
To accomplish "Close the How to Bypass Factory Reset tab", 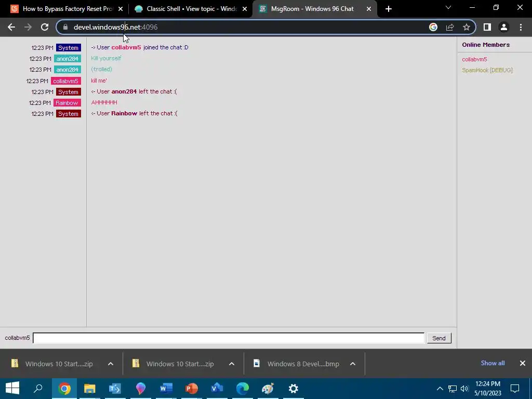I will [x=120, y=9].
